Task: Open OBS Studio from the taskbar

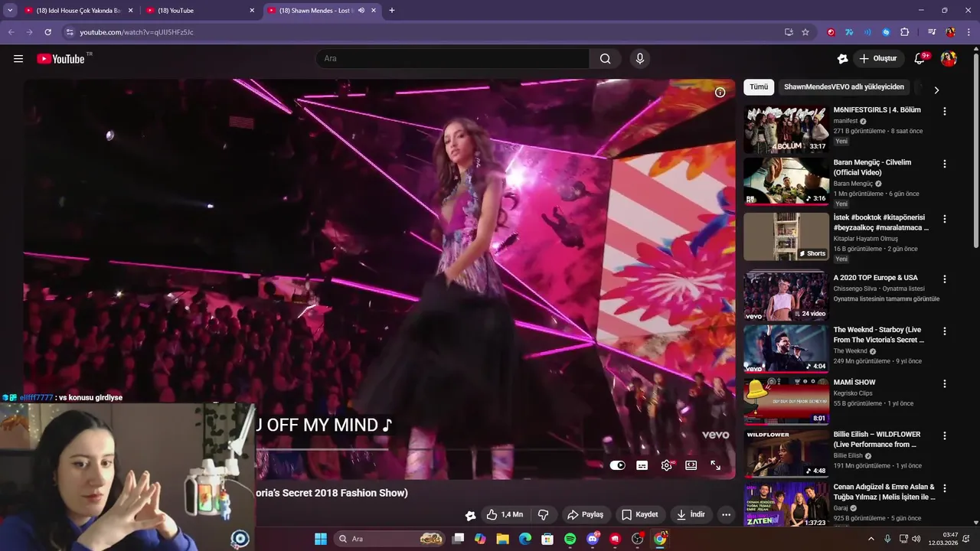Action: point(637,539)
